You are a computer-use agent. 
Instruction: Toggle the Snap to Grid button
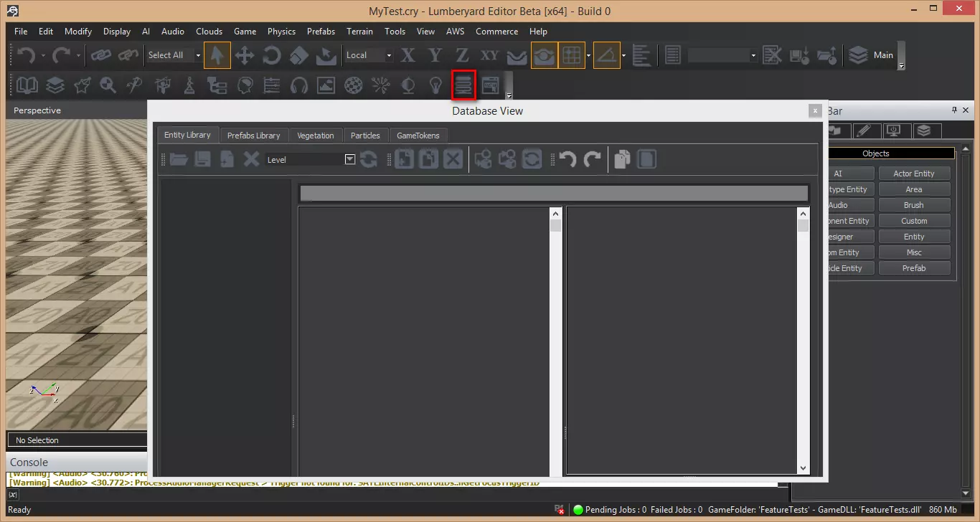pos(572,55)
